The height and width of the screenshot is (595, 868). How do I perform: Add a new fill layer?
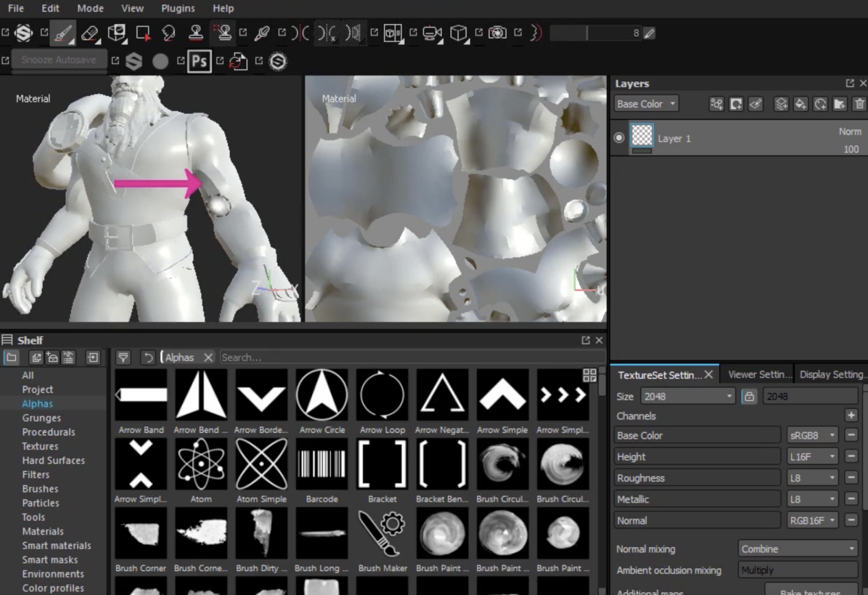click(800, 104)
